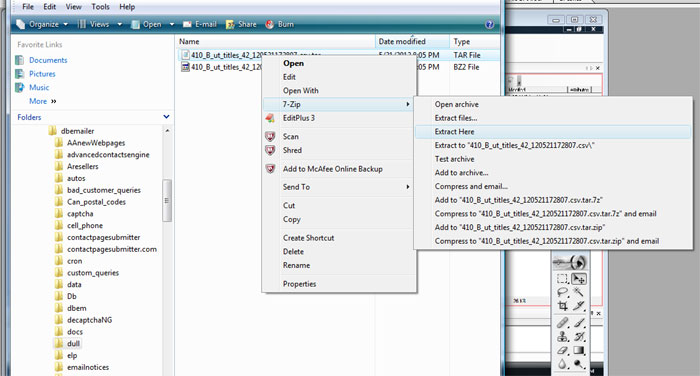Screen dimensions: 700x376
Task: Choose Extract to "410_B_ut_titles_42_120521172807.csv\"
Action: click(x=553, y=146)
